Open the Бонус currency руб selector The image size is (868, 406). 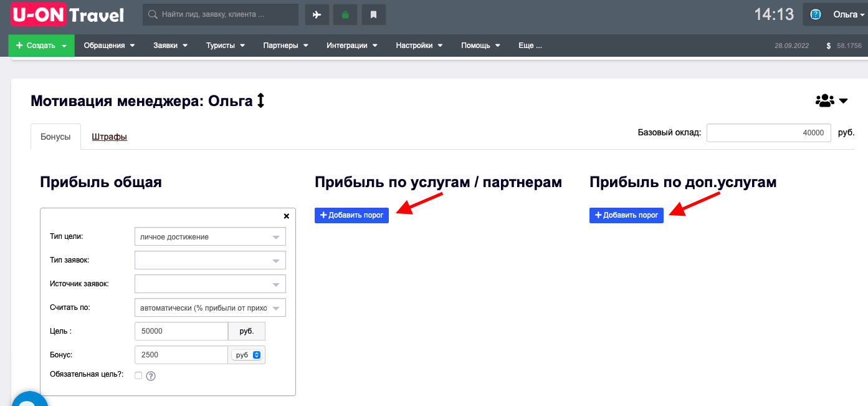point(247,355)
